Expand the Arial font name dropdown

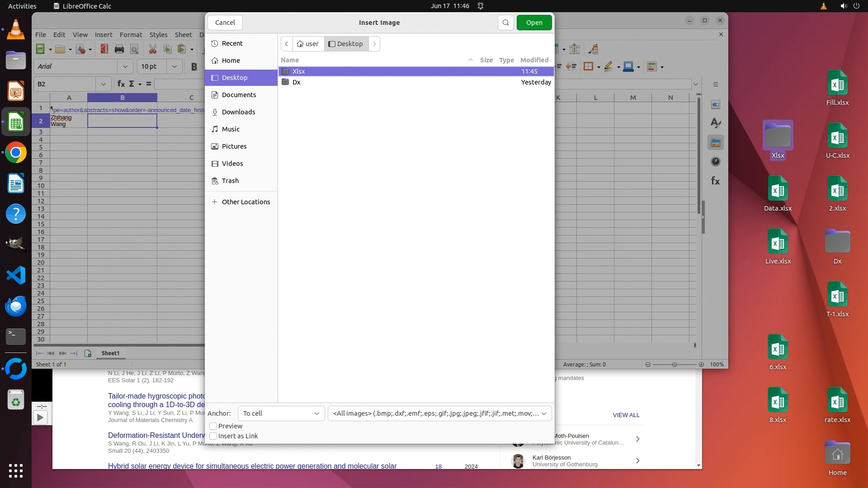125,66
